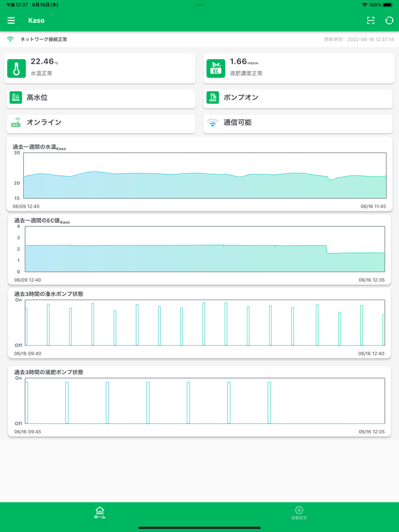Click the Kaso title
The height and width of the screenshot is (532, 399).
coord(36,21)
